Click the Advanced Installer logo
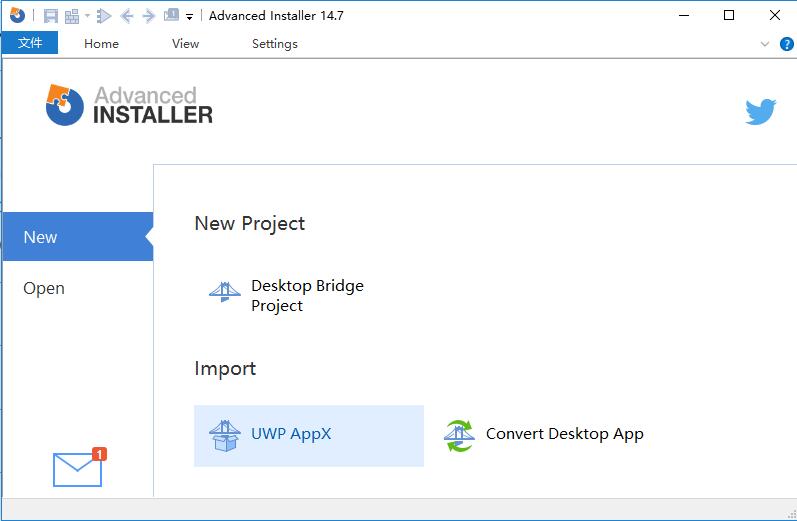The image size is (797, 521). (129, 105)
